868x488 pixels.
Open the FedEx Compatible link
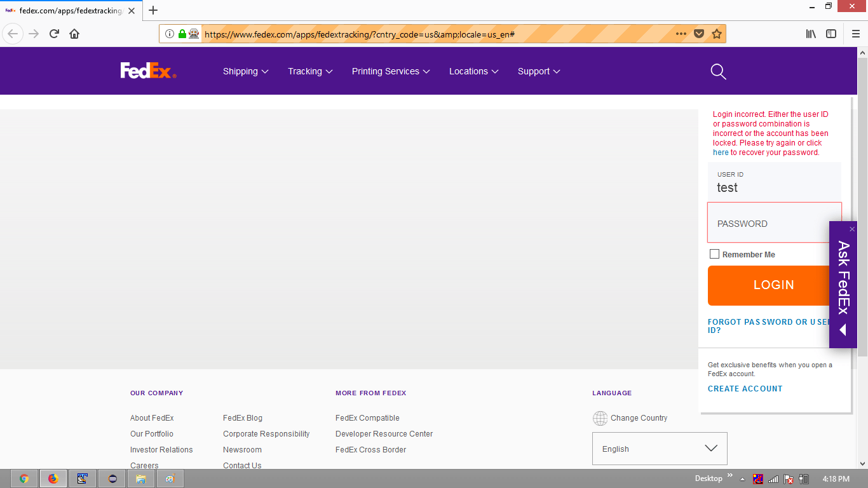coord(367,418)
